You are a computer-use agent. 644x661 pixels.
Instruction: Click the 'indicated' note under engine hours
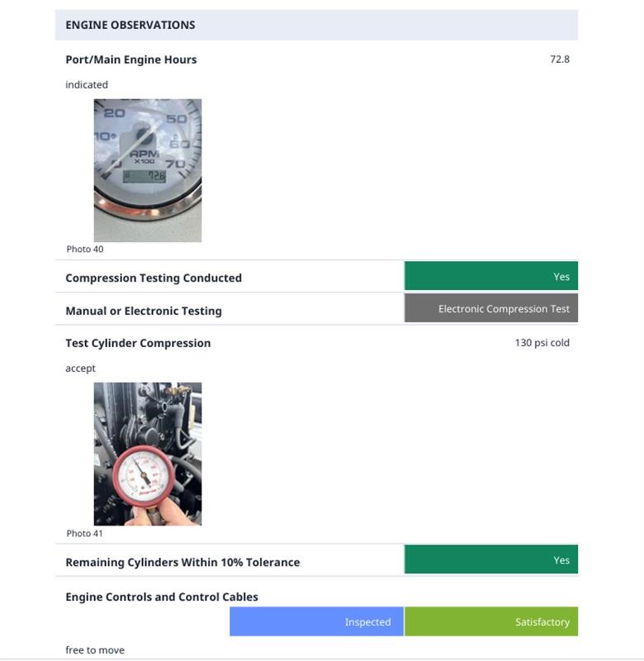point(87,84)
